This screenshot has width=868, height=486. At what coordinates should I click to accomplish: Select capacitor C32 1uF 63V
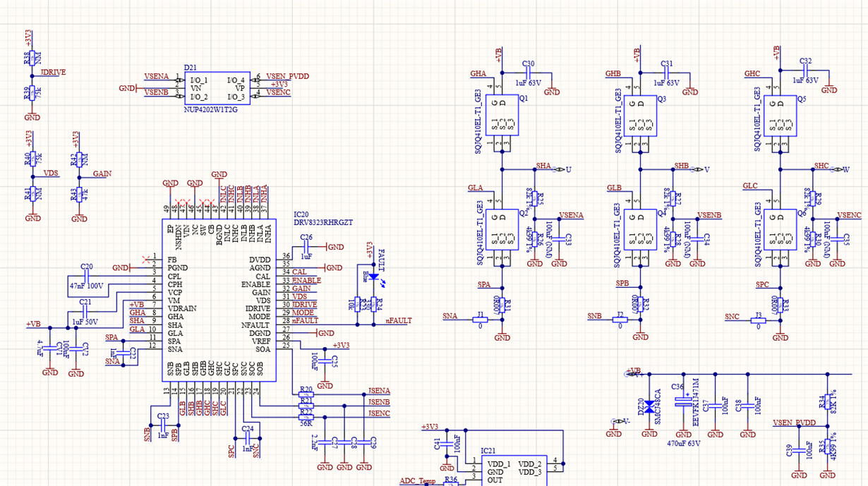pos(806,71)
